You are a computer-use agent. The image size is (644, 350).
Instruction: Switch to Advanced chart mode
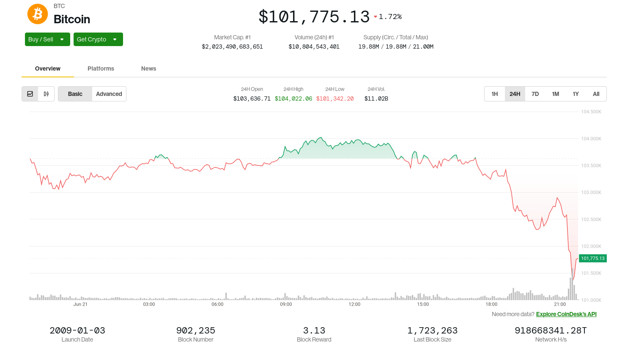coord(109,94)
